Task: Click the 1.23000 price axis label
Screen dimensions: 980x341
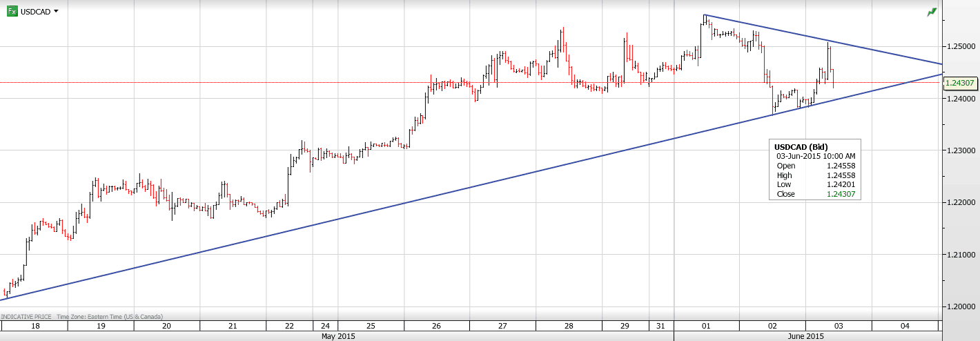Action: click(x=960, y=150)
